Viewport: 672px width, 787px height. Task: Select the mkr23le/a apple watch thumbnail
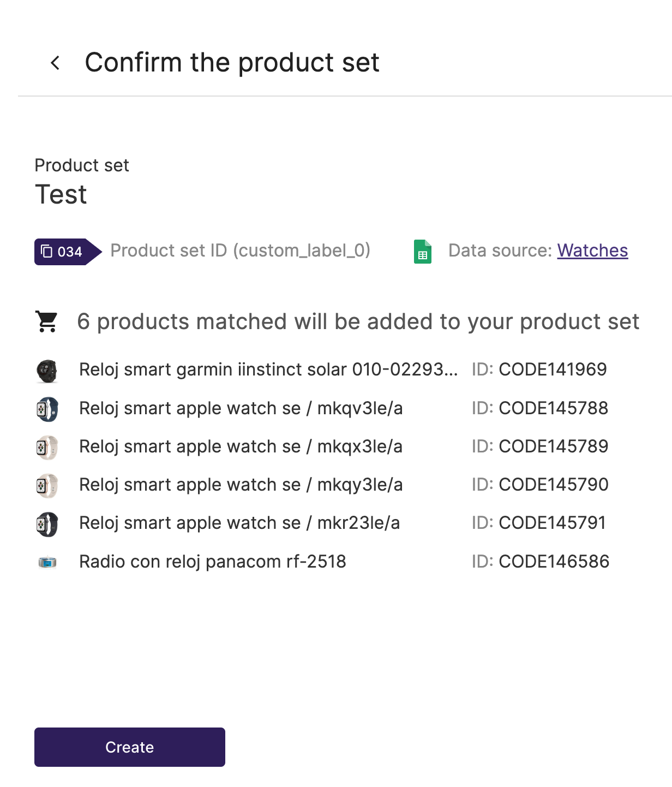point(47,524)
